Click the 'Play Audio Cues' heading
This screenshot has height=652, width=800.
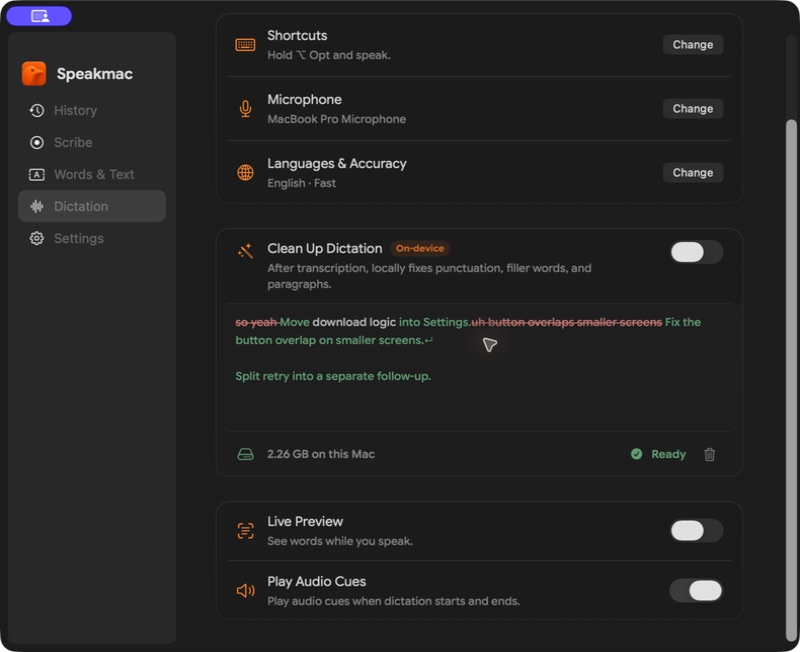click(x=316, y=582)
